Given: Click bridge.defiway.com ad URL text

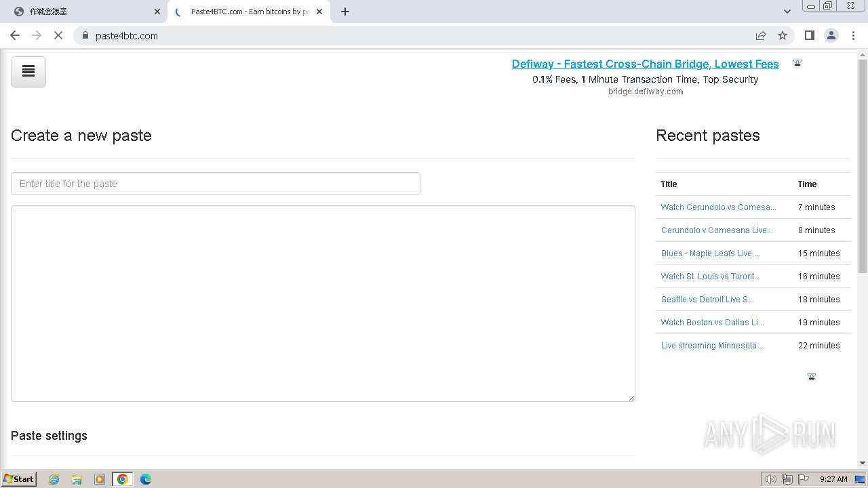Looking at the screenshot, I should 645,91.
